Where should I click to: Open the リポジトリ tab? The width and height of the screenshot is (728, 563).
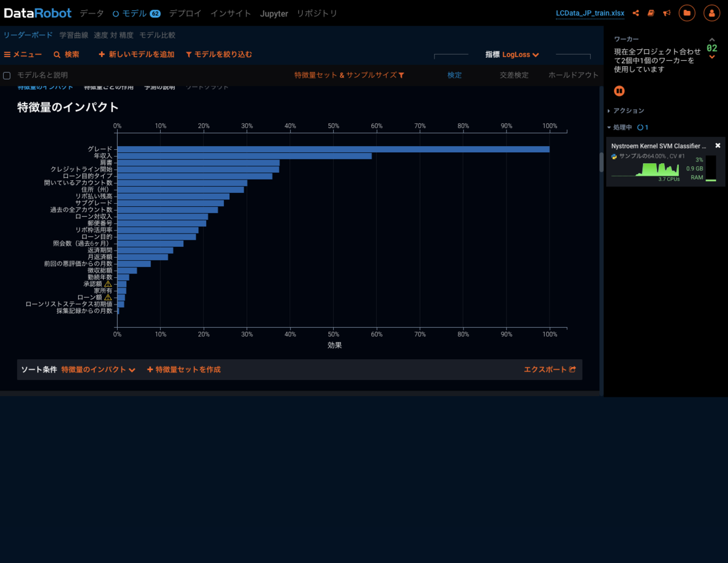coord(317,13)
